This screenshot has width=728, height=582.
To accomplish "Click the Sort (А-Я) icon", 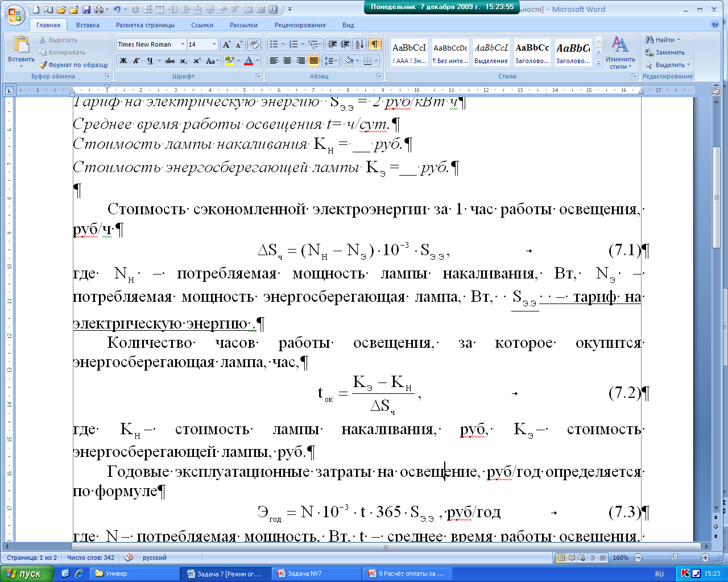I will [x=359, y=44].
